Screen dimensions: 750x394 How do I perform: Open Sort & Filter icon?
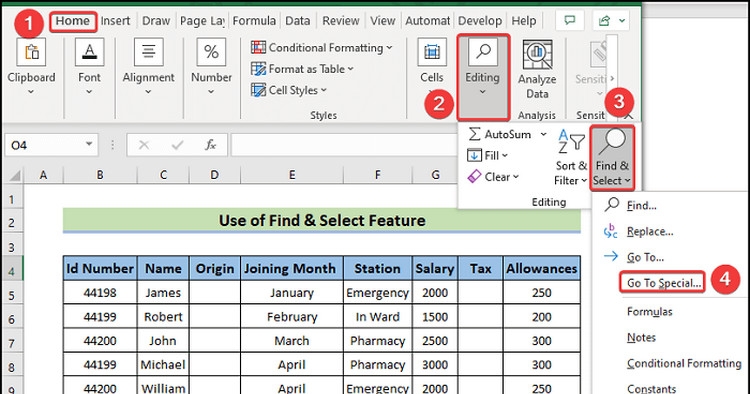(571, 142)
